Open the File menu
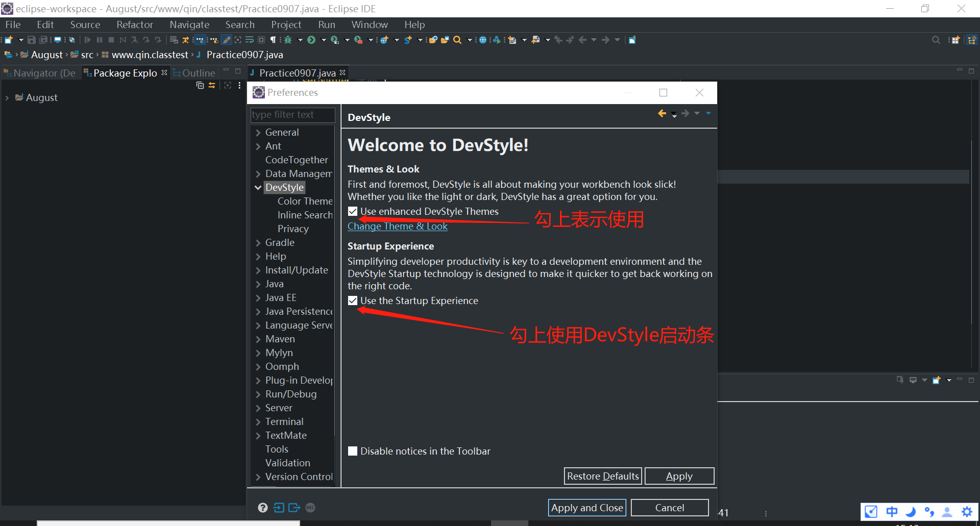This screenshot has width=980, height=526. pyautogui.click(x=13, y=24)
